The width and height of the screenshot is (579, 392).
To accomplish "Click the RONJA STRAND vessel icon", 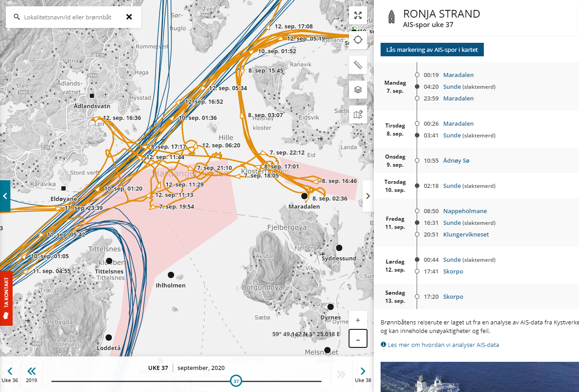I will 391,17.
